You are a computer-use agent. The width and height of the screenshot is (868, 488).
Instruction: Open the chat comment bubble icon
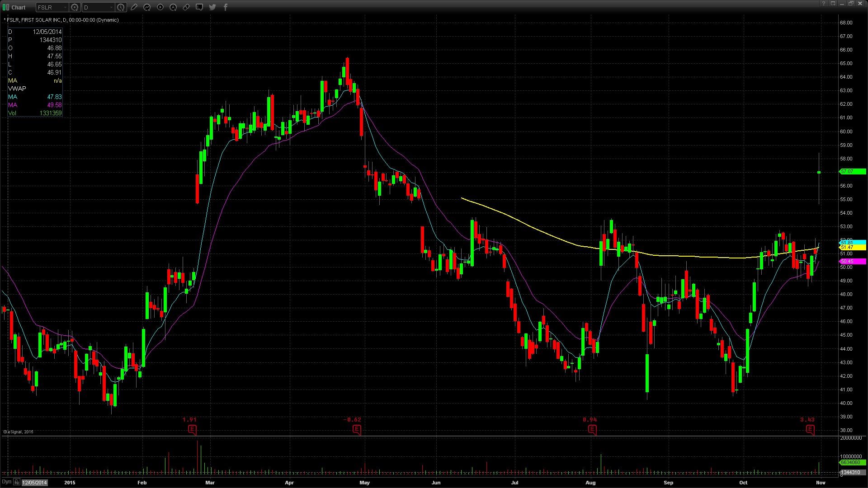(x=199, y=7)
